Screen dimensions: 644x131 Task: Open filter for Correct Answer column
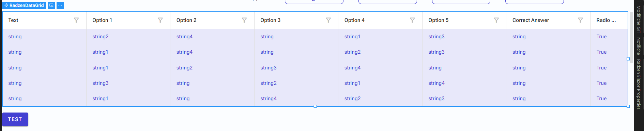[580, 20]
